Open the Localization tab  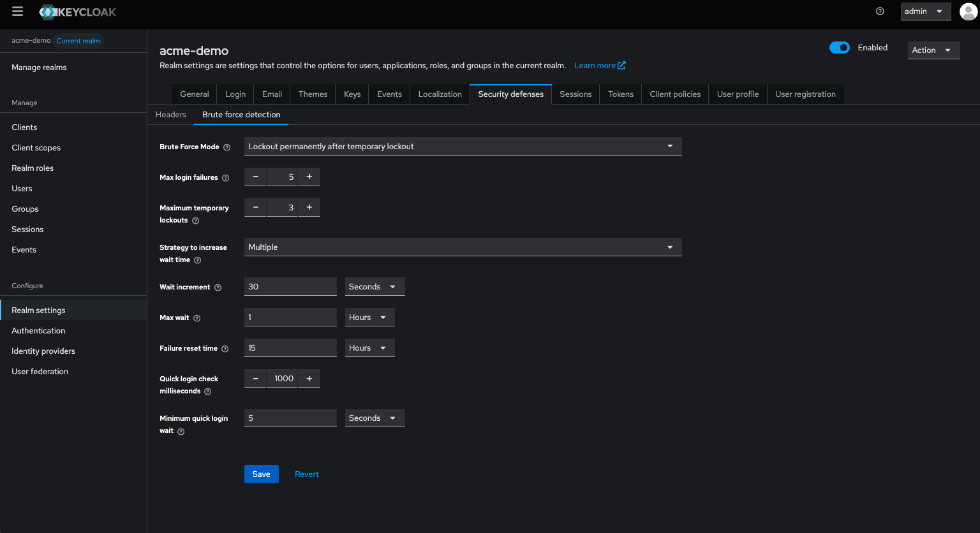click(x=440, y=94)
